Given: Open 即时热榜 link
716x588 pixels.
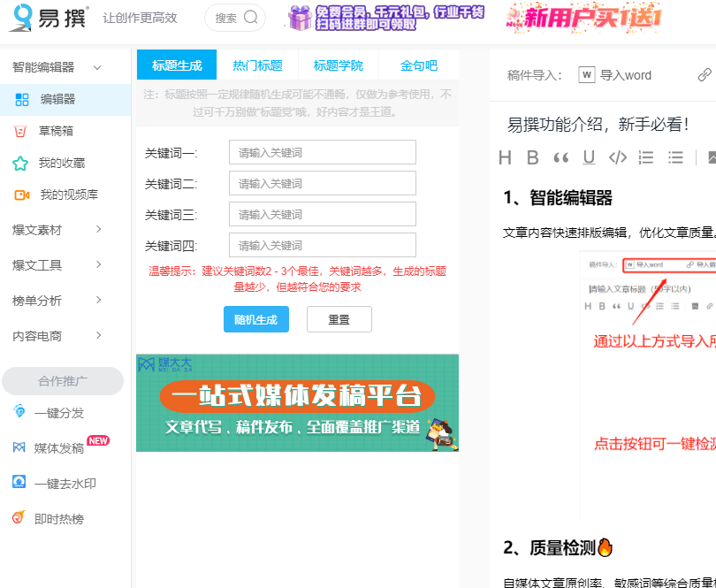Looking at the screenshot, I should [59, 518].
